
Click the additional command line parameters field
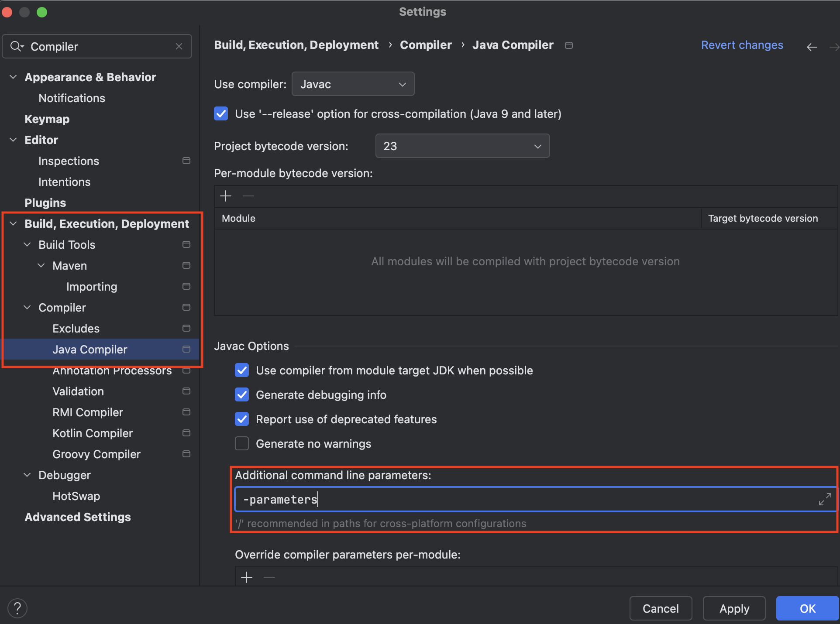[x=524, y=499]
